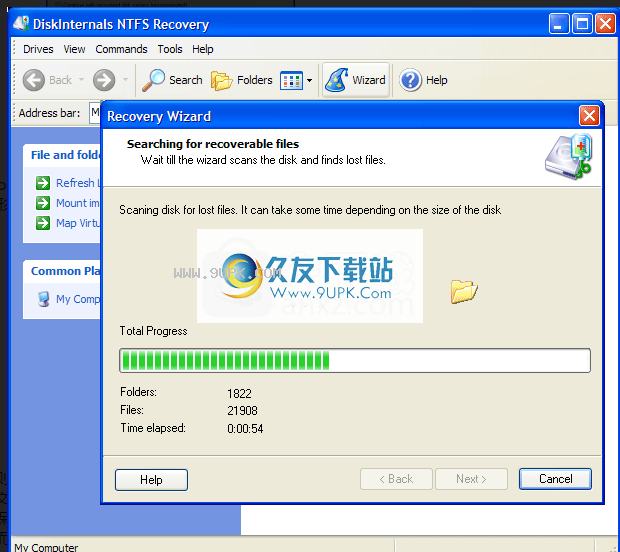Open the Back history dropdown arrow

(x=81, y=80)
